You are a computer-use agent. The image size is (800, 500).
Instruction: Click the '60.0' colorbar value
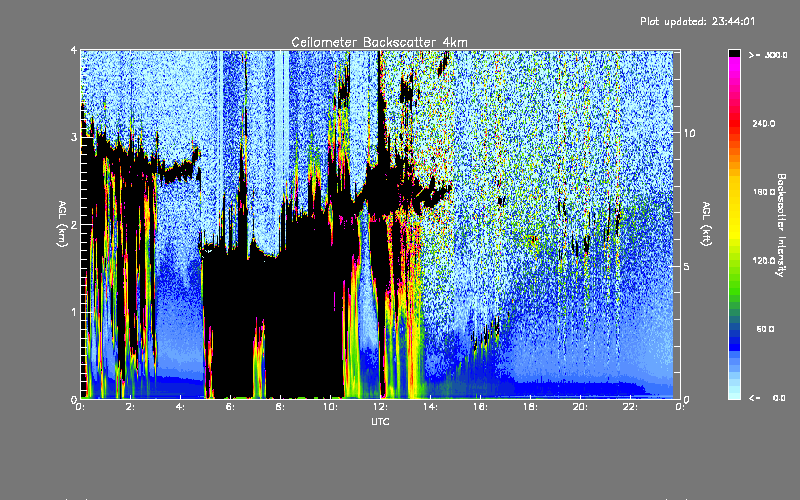[765, 329]
